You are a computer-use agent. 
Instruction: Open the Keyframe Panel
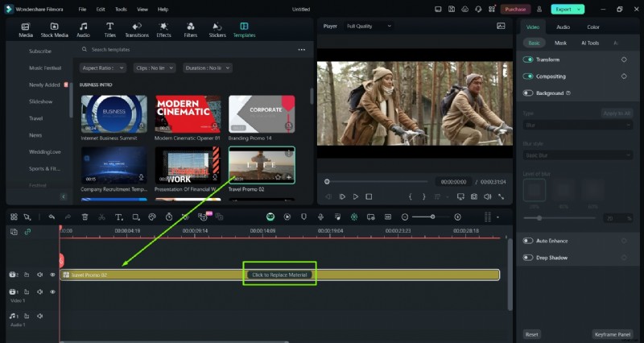pos(613,334)
